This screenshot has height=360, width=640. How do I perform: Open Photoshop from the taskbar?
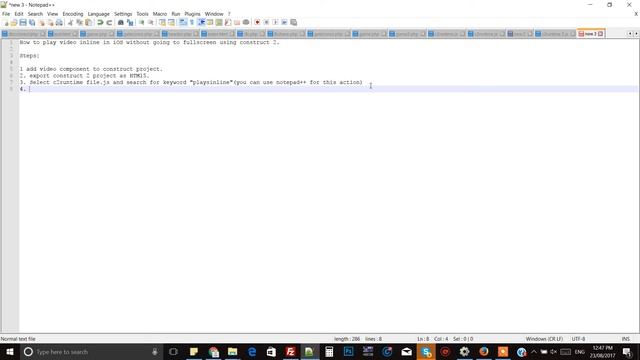[x=348, y=351]
